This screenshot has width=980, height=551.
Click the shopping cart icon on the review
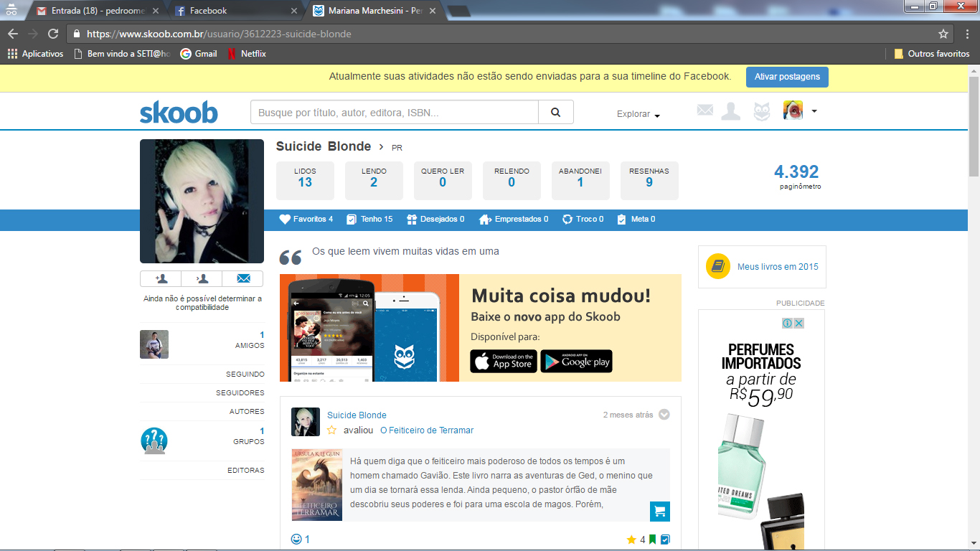(659, 511)
